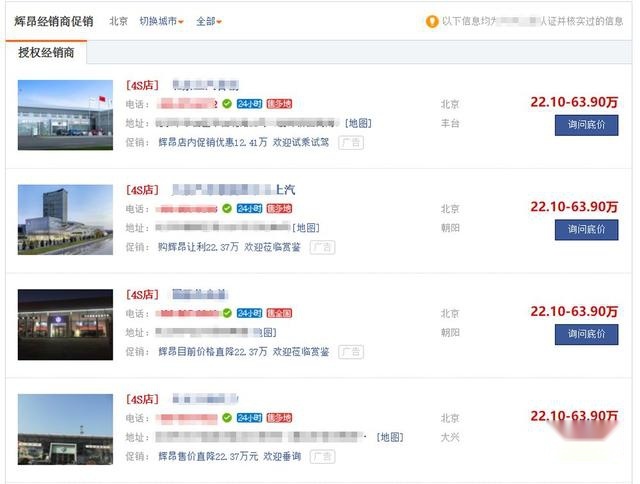Select the 授权经销商 tab

coord(46,53)
